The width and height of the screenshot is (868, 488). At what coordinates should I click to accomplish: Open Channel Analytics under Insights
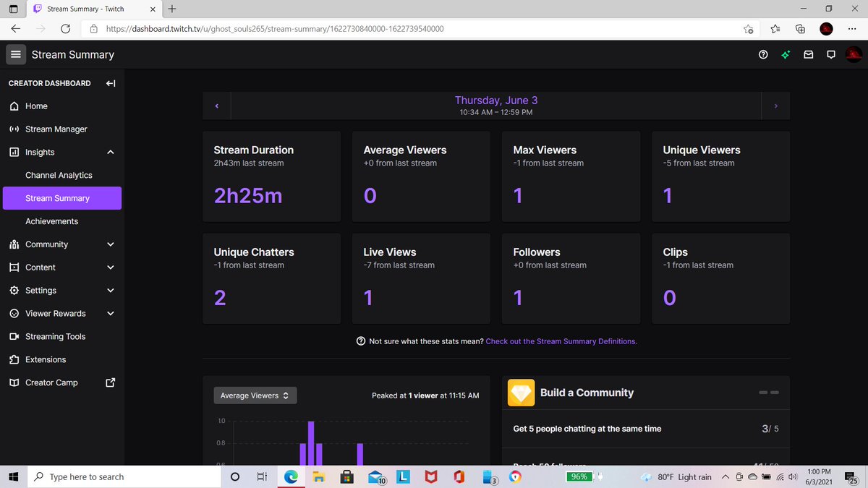click(x=59, y=175)
